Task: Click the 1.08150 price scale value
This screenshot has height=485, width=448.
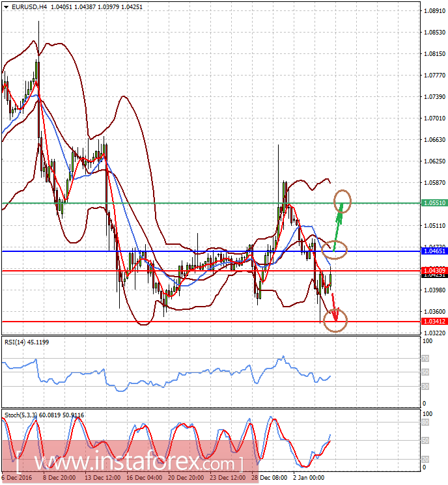Action: pyautogui.click(x=435, y=54)
